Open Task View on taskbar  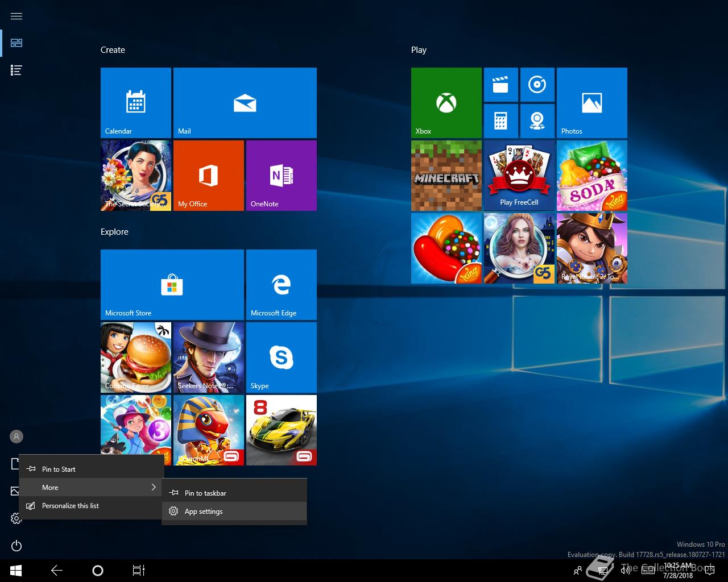(139, 571)
